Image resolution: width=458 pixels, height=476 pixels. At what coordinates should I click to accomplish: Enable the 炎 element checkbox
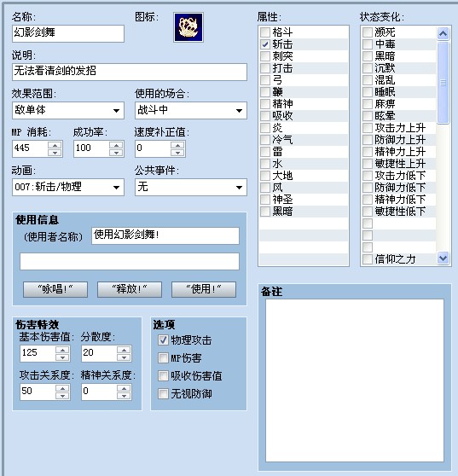coord(265,128)
